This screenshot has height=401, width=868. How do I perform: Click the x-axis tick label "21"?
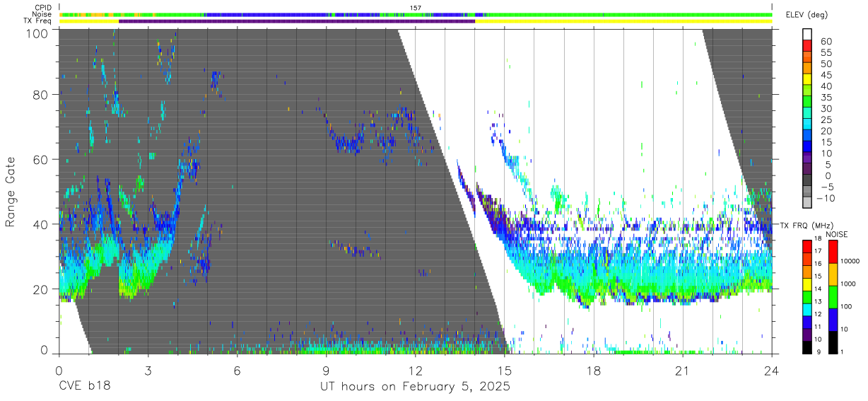click(683, 371)
